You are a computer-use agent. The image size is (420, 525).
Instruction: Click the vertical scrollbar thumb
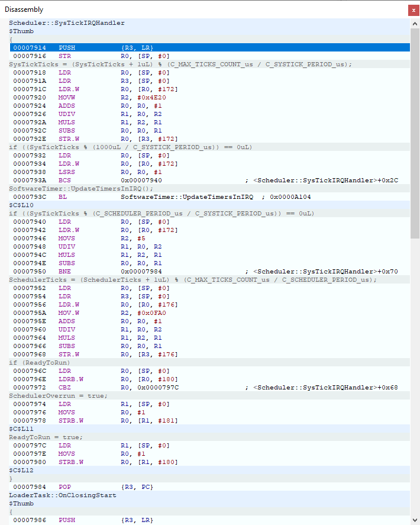tap(415, 133)
